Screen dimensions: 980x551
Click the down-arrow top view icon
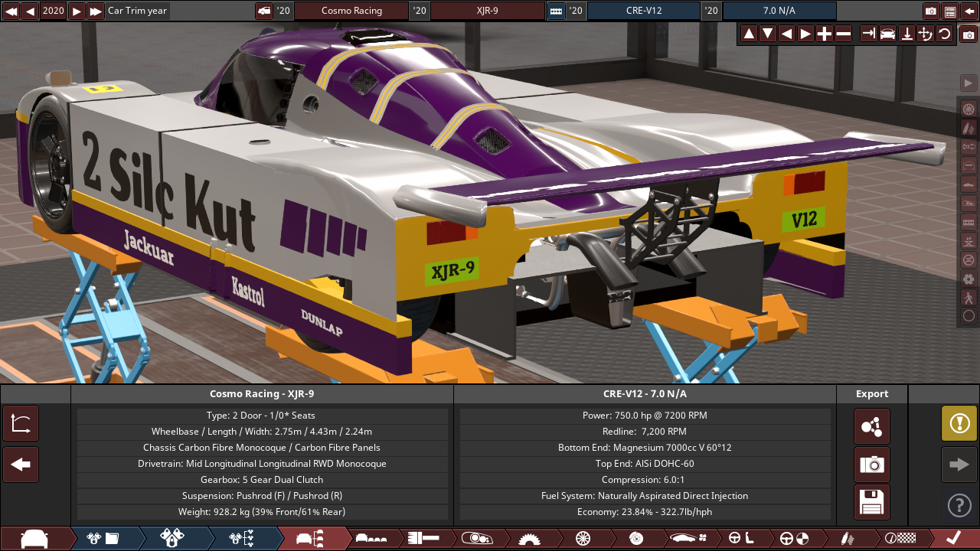point(906,34)
